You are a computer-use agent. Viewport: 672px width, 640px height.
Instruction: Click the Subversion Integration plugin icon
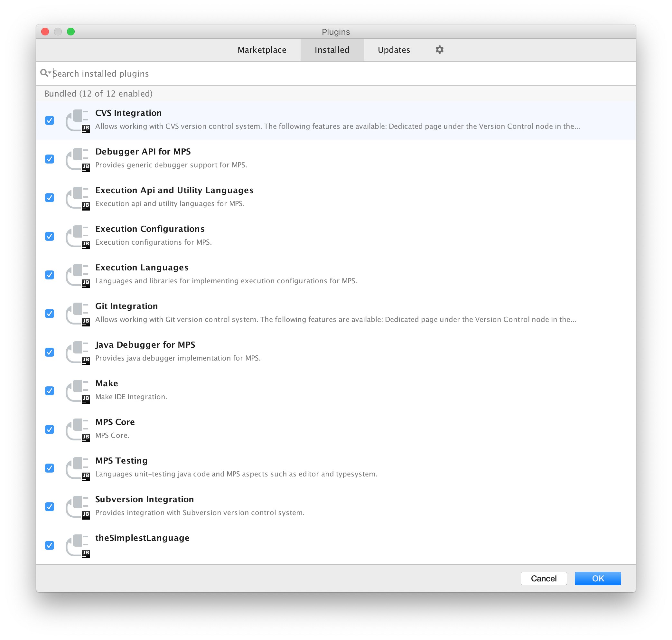pyautogui.click(x=79, y=506)
